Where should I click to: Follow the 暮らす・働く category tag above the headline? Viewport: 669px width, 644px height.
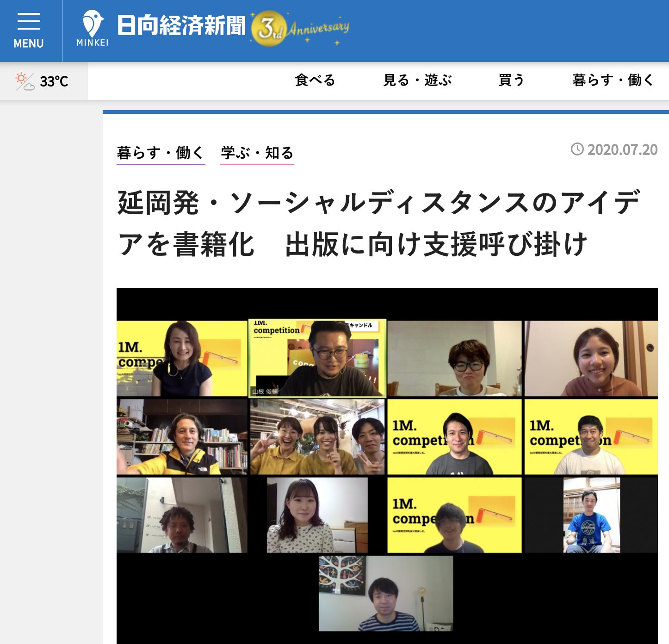(161, 153)
